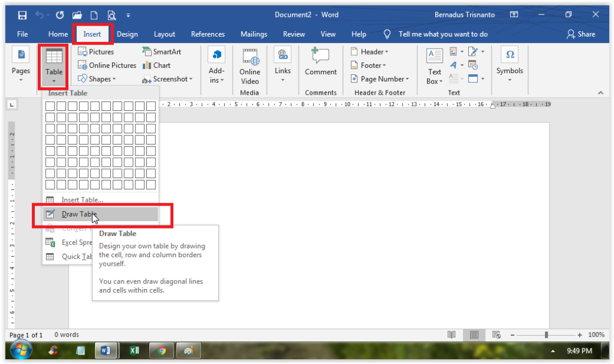Screen dimensions: 614x364
Task: Click the Chart icon in the ribbon
Action: pos(156,65)
